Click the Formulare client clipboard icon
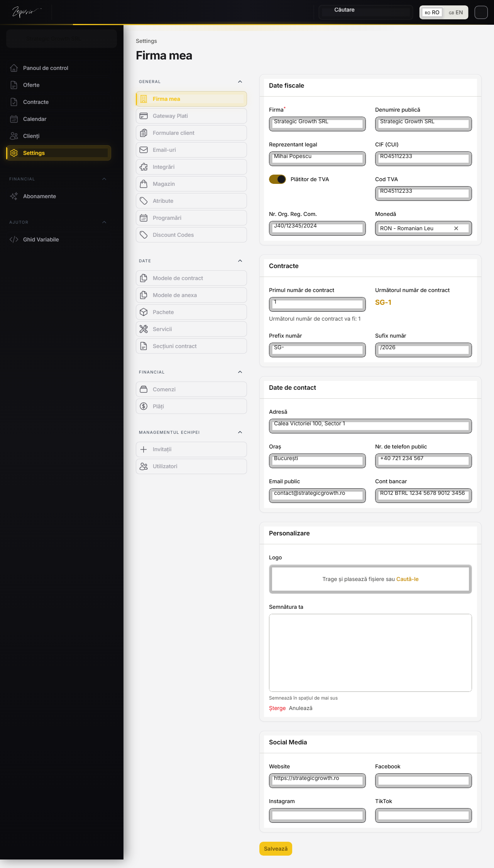 (x=144, y=133)
